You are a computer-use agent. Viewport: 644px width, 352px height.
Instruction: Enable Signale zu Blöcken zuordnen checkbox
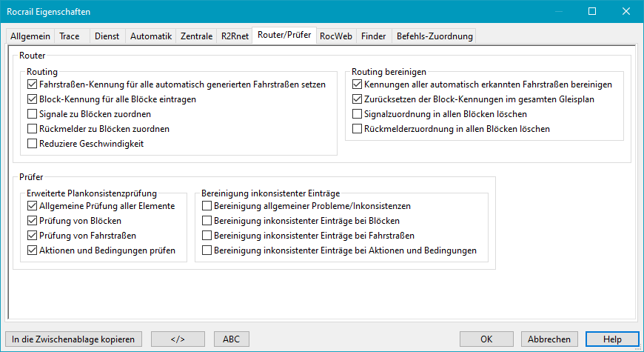point(32,114)
